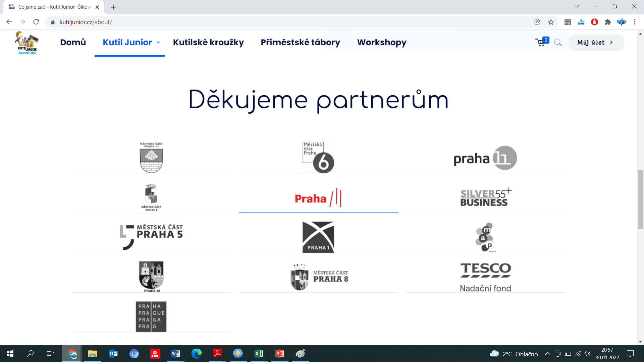The height and width of the screenshot is (362, 644).
Task: Go to Kutilské kroužky menu item
Action: (208, 43)
